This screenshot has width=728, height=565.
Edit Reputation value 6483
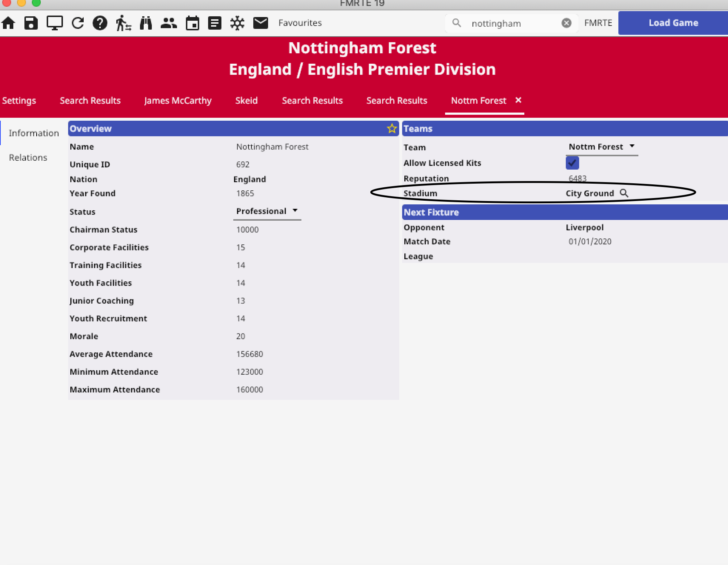pyautogui.click(x=578, y=178)
